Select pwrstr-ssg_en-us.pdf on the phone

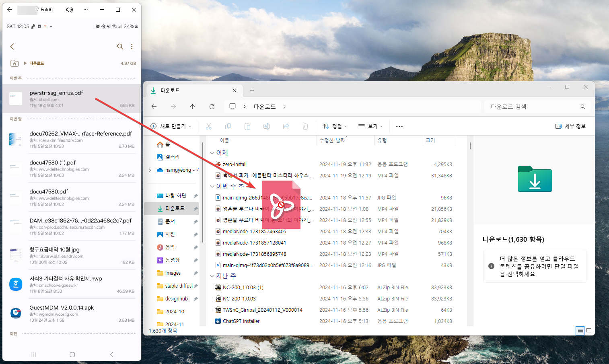72,99
